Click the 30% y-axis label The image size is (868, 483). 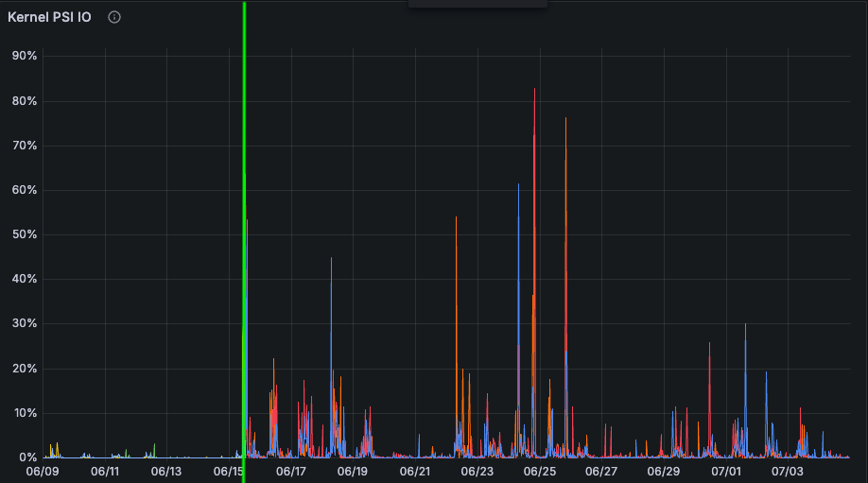tap(25, 323)
